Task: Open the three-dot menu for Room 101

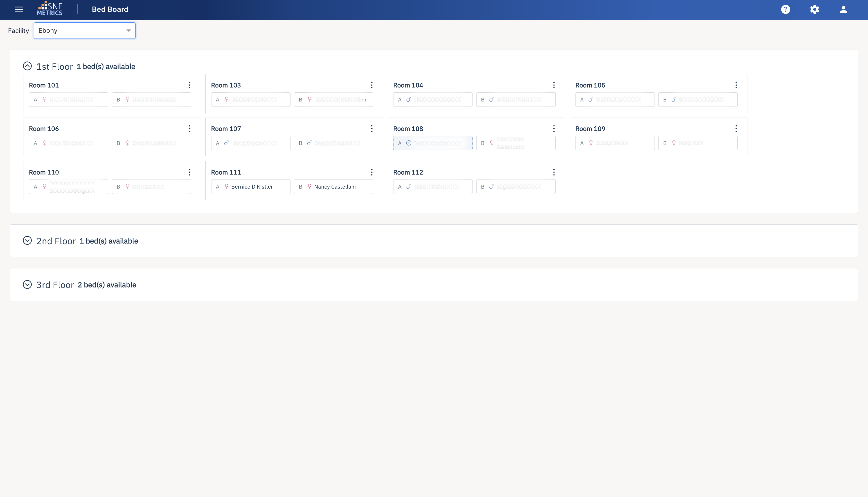Action: (190, 85)
